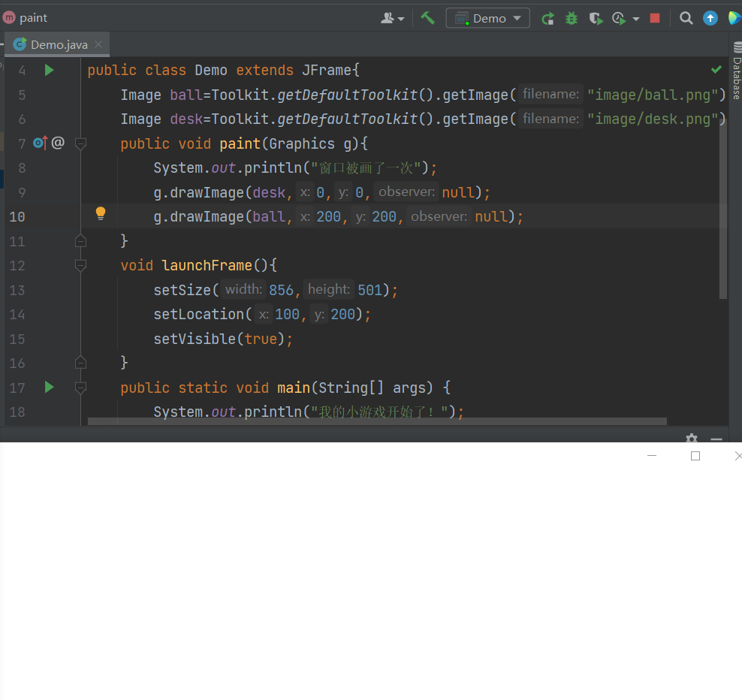Open the gear settings of the bottom panel
This screenshot has width=742, height=700.
coord(692,439)
